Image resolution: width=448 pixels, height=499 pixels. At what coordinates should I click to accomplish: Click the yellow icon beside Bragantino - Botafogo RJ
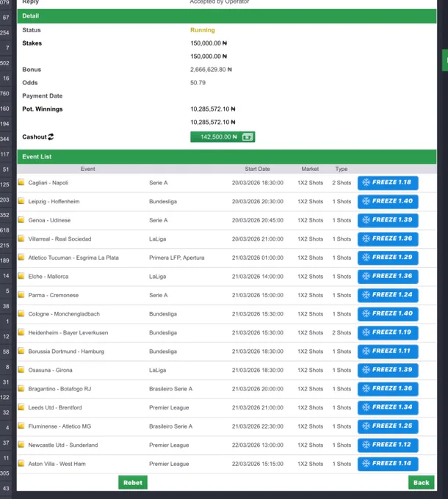21,389
